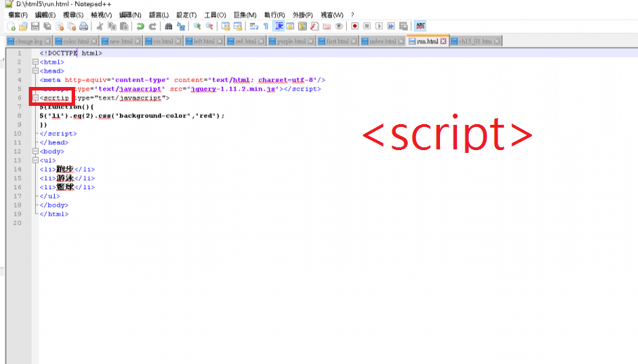Open the 視窗(W) menu
Image resolution: width=638 pixels, height=364 pixels.
click(332, 15)
